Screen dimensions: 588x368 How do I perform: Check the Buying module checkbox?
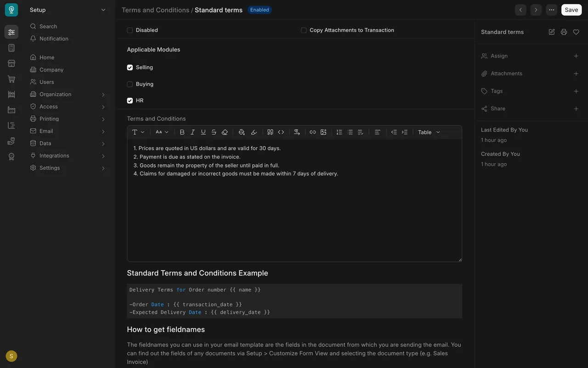(x=130, y=84)
